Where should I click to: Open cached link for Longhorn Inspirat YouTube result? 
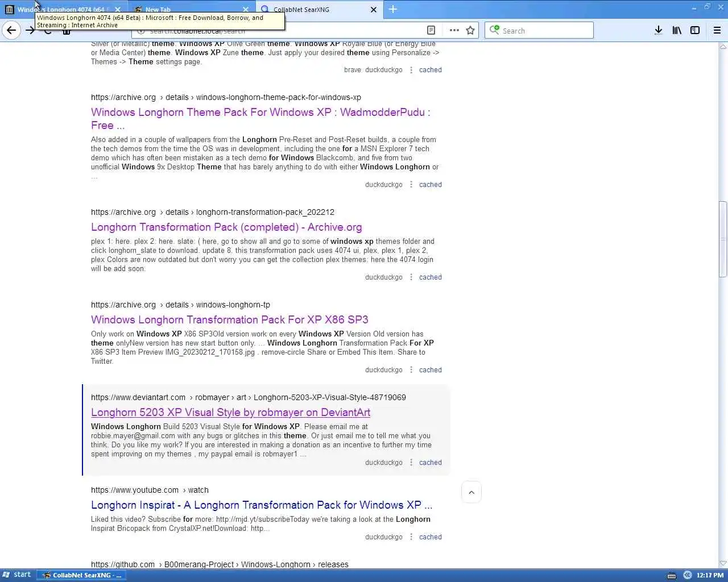(x=431, y=537)
